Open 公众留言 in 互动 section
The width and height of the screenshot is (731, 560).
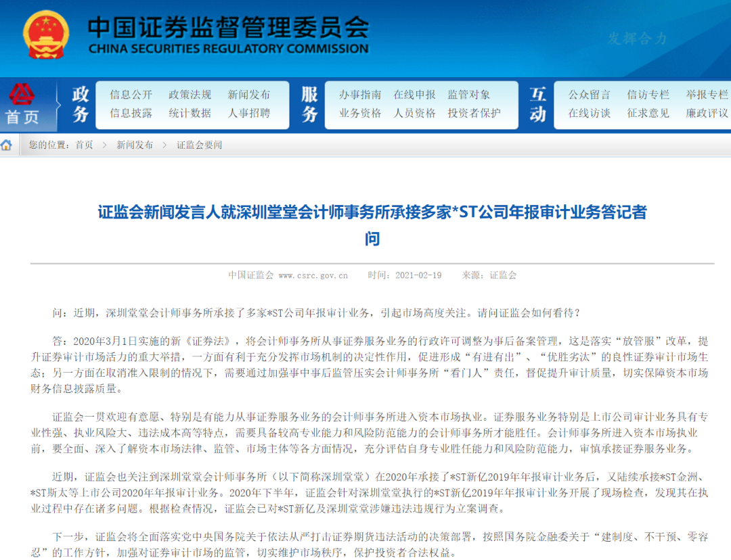click(589, 95)
